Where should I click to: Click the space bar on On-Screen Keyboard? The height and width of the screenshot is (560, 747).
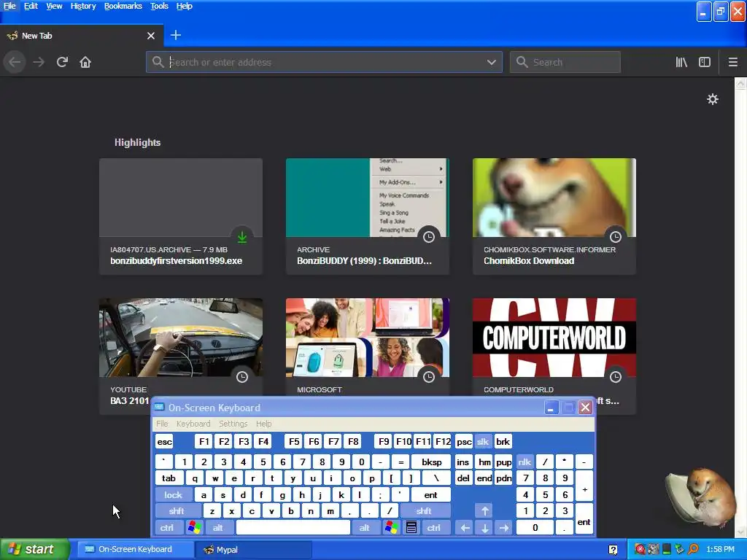point(293,528)
